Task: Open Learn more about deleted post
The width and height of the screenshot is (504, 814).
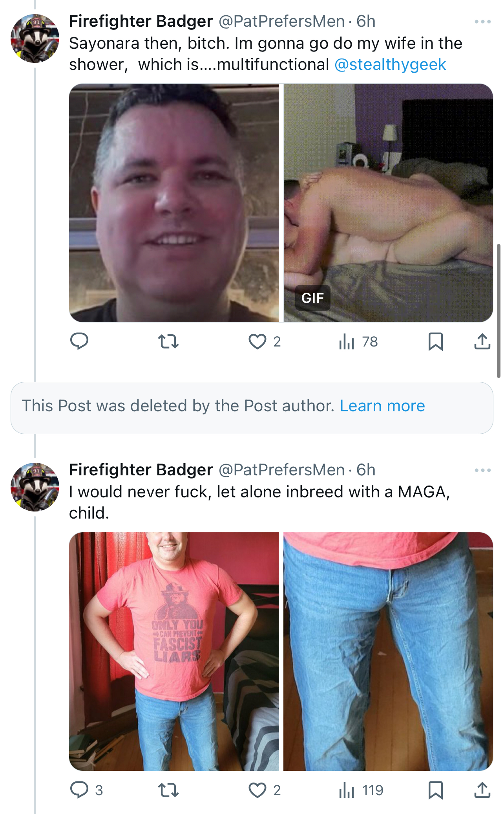Action: pos(382,406)
